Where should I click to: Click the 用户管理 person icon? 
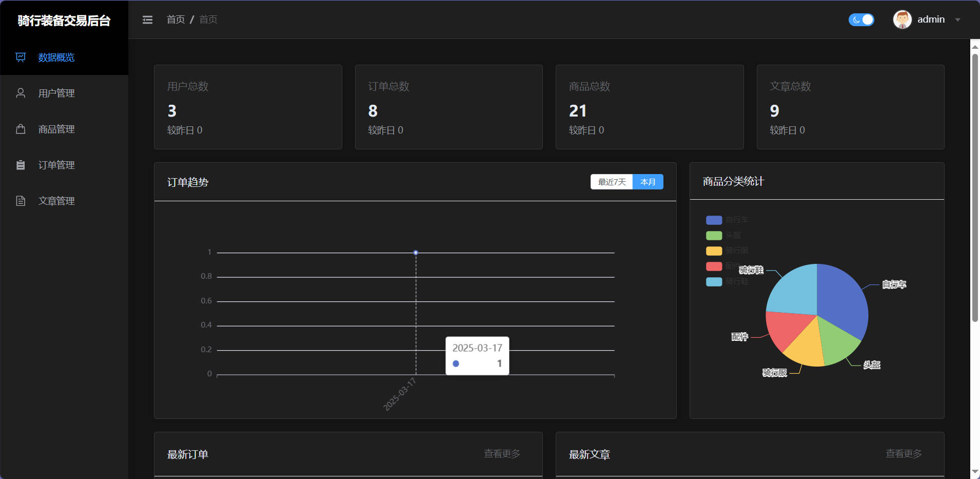21,93
